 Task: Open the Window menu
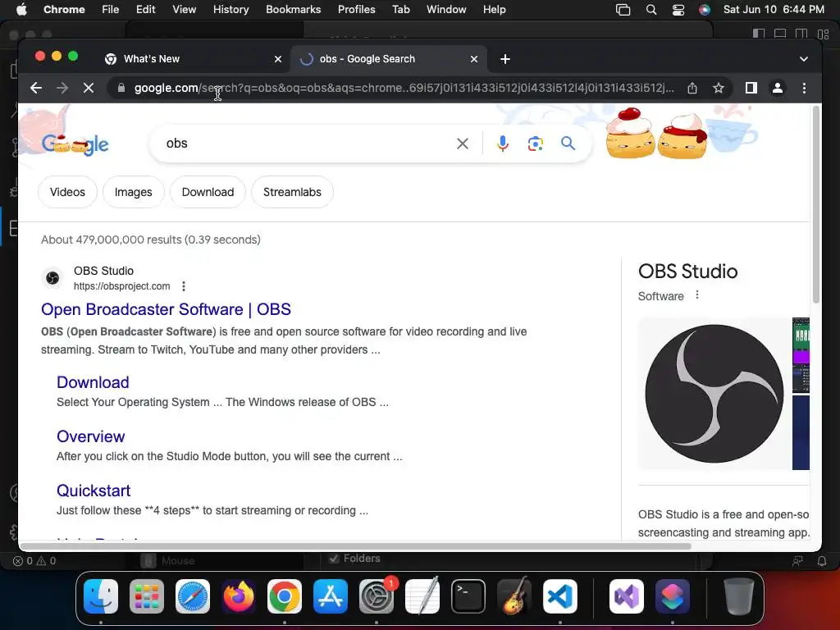click(x=446, y=10)
